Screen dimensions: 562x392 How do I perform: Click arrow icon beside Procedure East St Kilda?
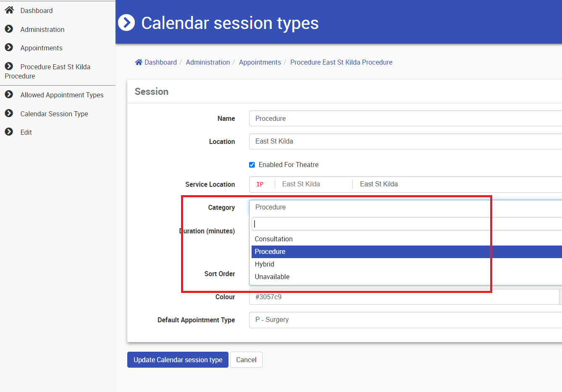(x=9, y=66)
